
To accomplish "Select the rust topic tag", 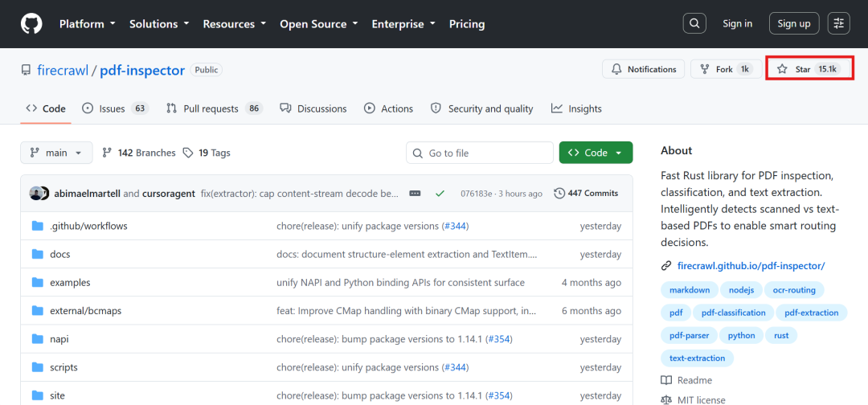I will [781, 335].
